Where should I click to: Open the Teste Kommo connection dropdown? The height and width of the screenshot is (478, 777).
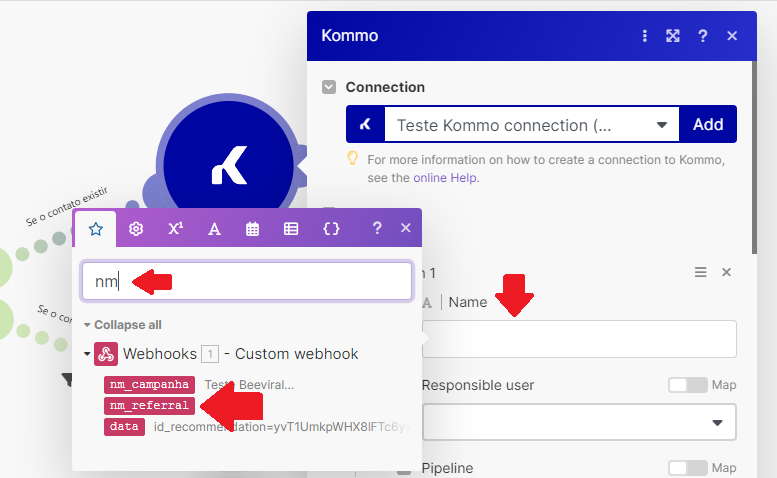pos(532,125)
